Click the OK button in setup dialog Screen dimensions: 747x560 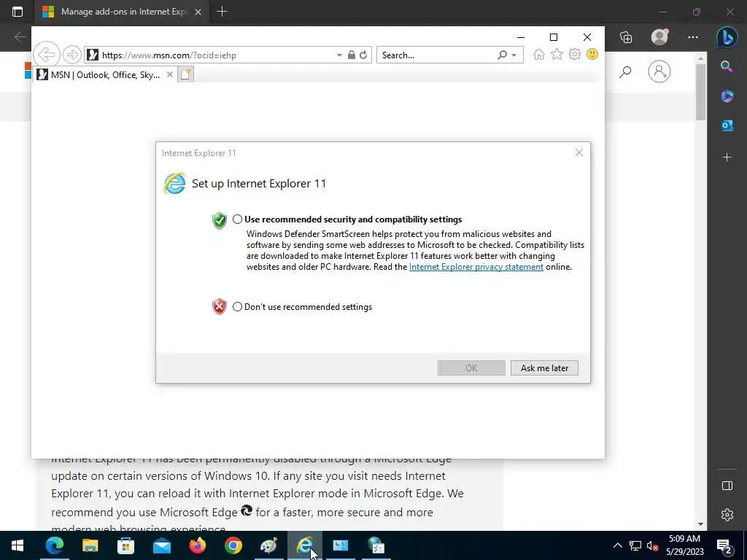click(471, 367)
